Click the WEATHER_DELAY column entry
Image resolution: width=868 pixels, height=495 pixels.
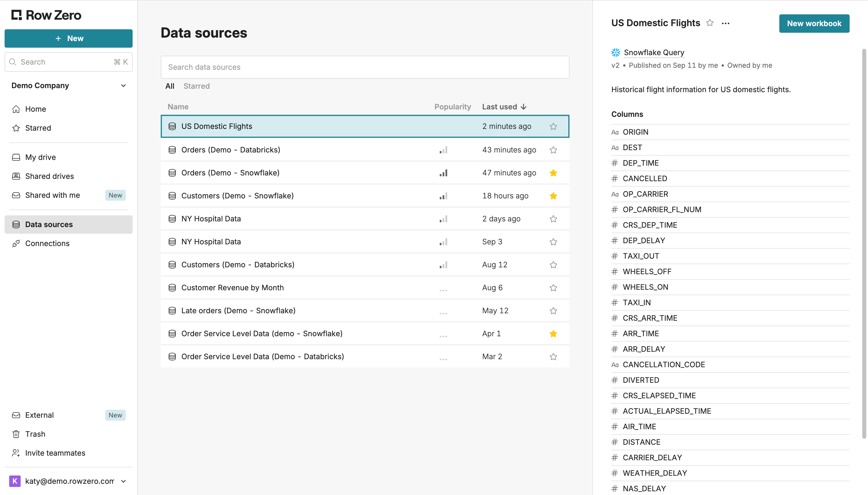pos(730,473)
